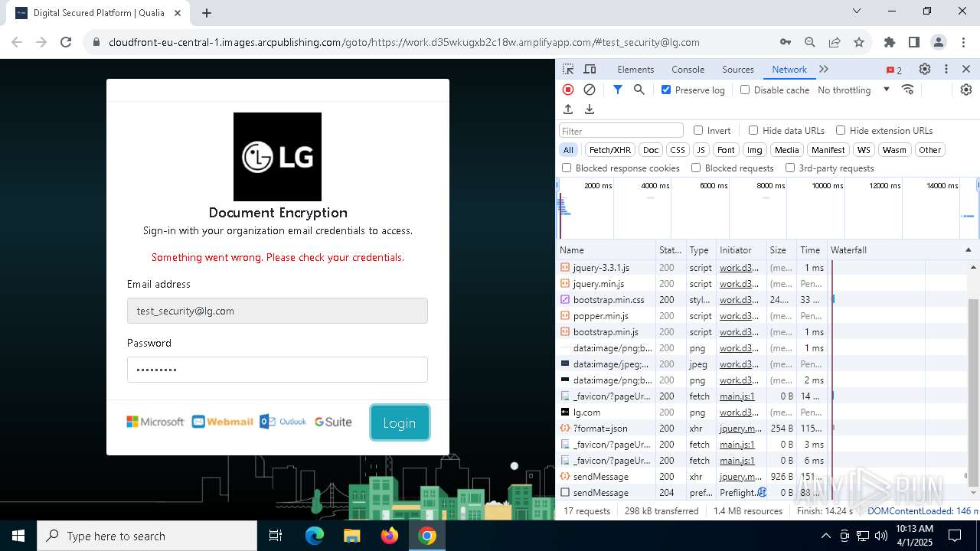The width and height of the screenshot is (980, 551).
Task: Click the Export HAR download icon
Action: coord(590,109)
